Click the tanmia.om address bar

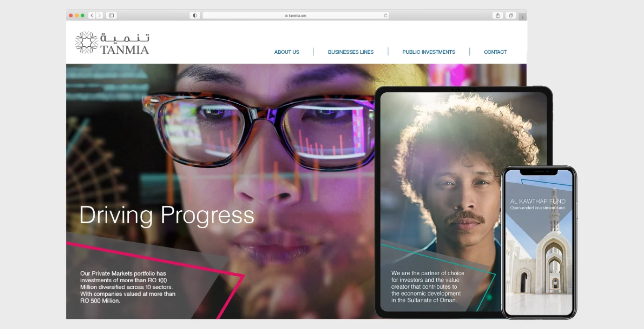(295, 15)
